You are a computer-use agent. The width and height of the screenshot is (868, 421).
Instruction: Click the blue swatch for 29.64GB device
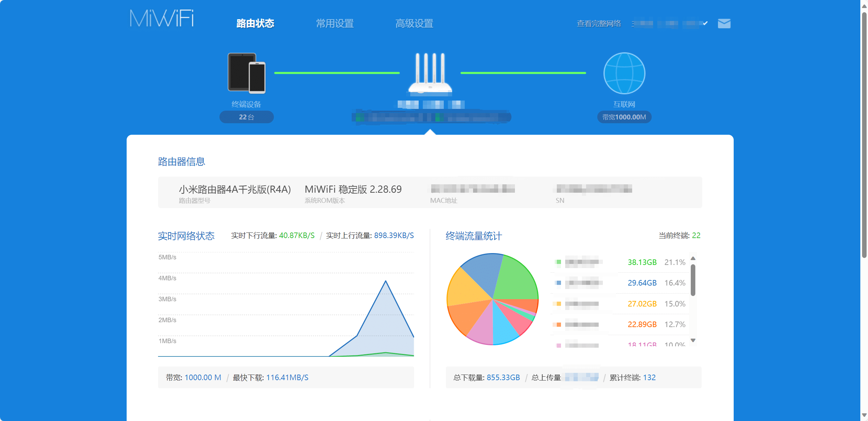pyautogui.click(x=559, y=283)
